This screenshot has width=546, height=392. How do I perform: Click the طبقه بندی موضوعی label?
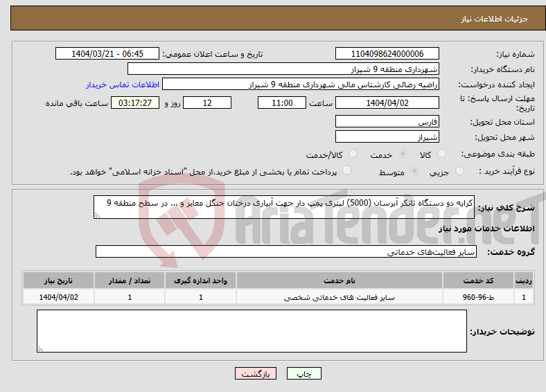tap(498, 154)
